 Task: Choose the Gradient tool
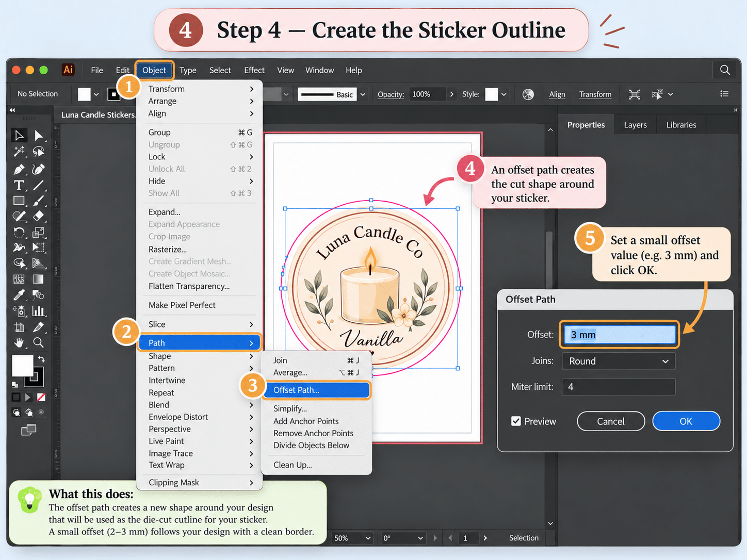[38, 279]
